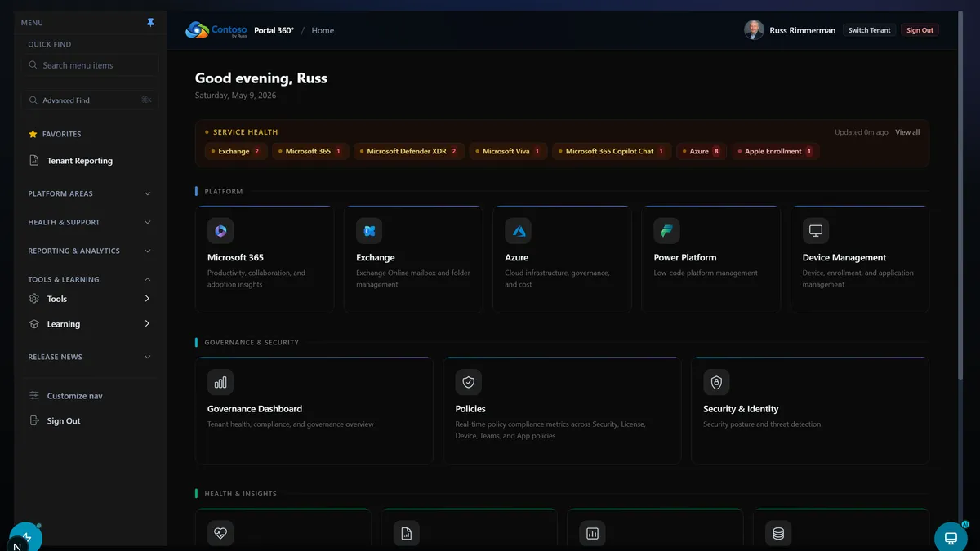Expand the Tools submenu chevron

[x=147, y=299]
